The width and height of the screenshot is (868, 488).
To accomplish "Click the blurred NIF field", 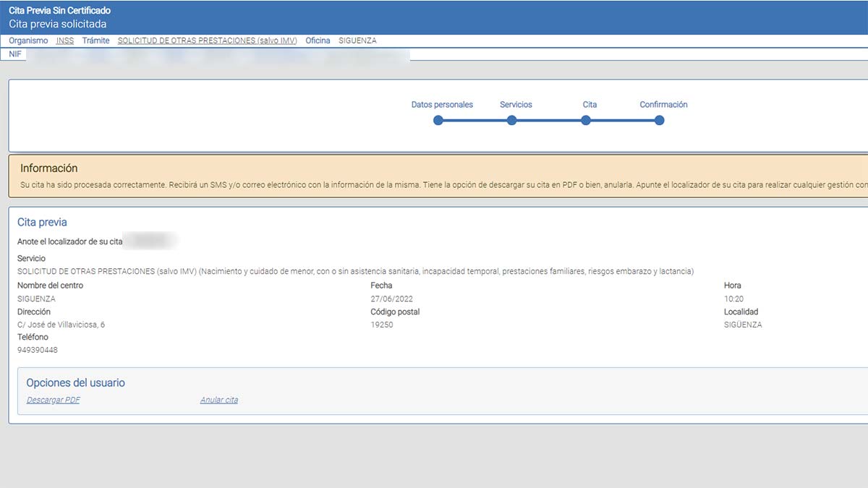I will [217, 55].
